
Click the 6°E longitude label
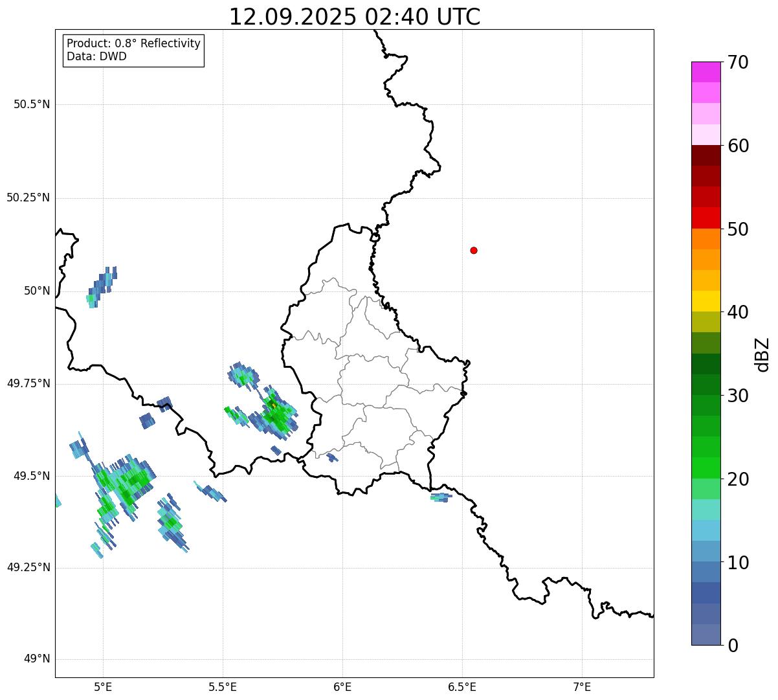point(342,686)
